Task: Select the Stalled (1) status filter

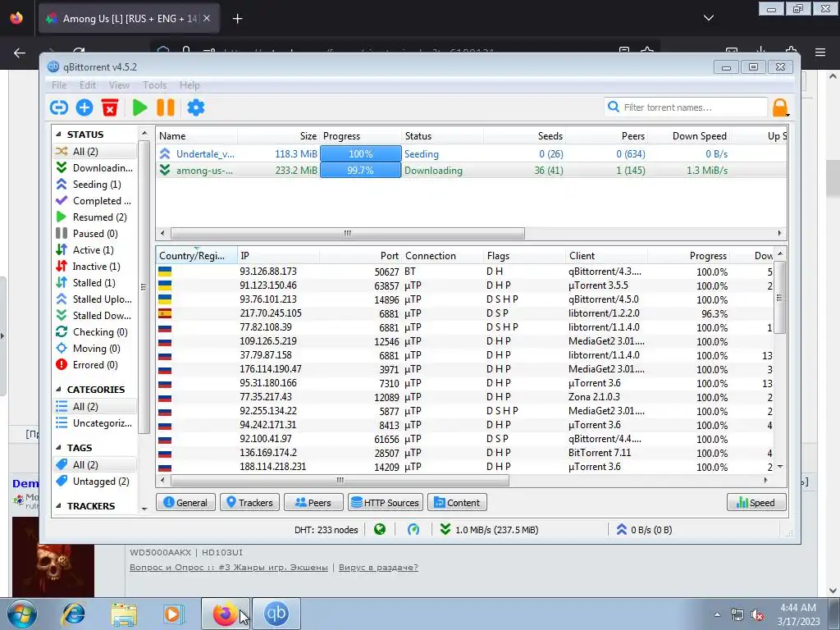Action: coord(94,283)
